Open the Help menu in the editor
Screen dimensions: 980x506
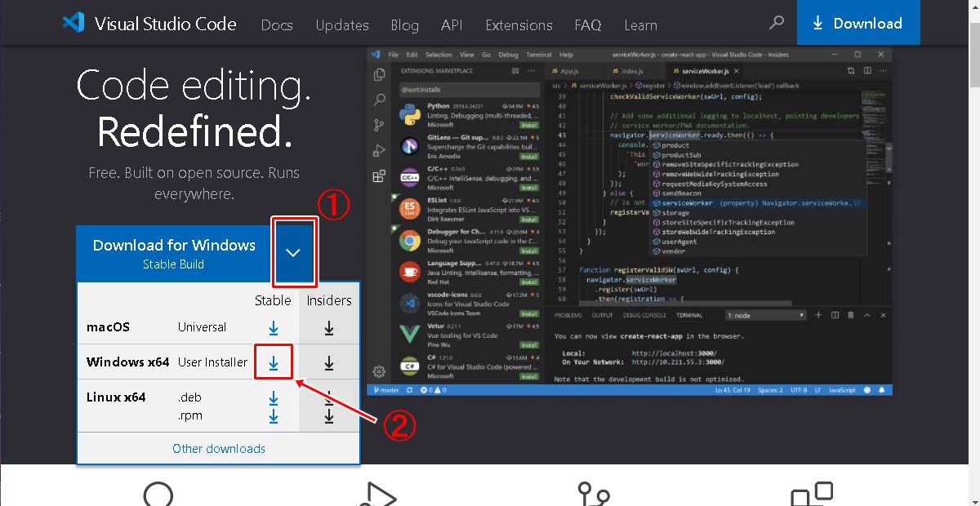point(566,55)
